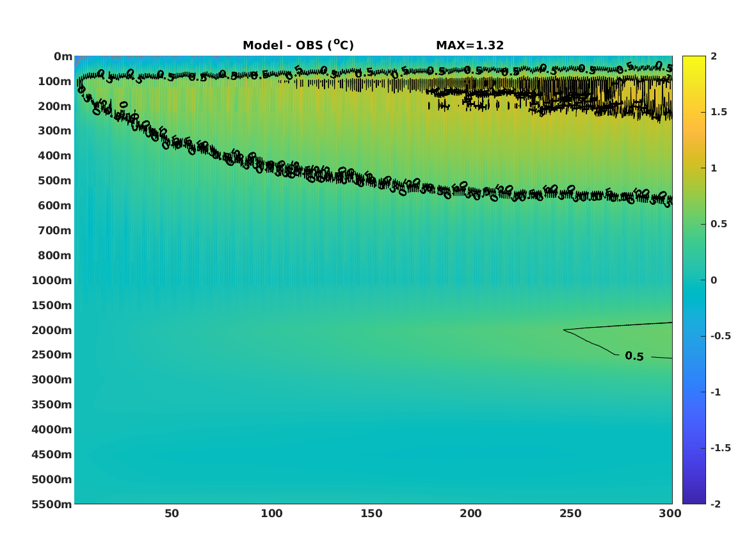Click the colorbar tick label '-1'
The width and height of the screenshot is (747, 560).
coord(716,392)
